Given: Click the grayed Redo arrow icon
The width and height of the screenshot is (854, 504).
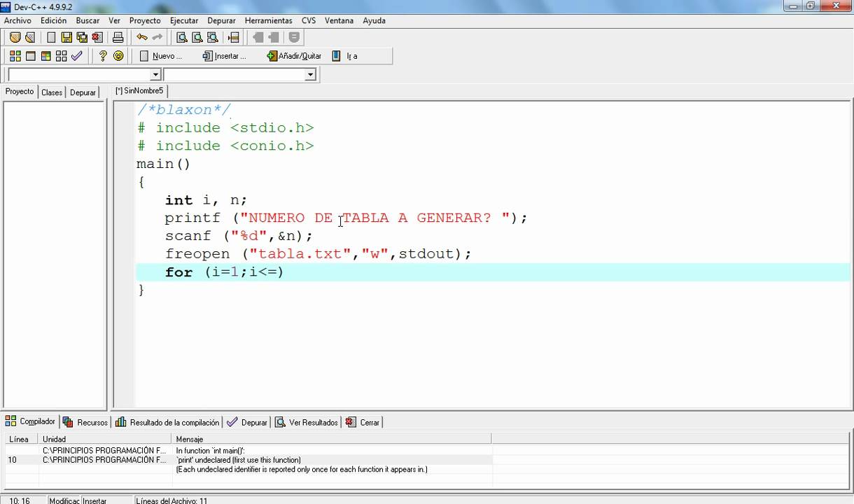Looking at the screenshot, I should click(157, 37).
